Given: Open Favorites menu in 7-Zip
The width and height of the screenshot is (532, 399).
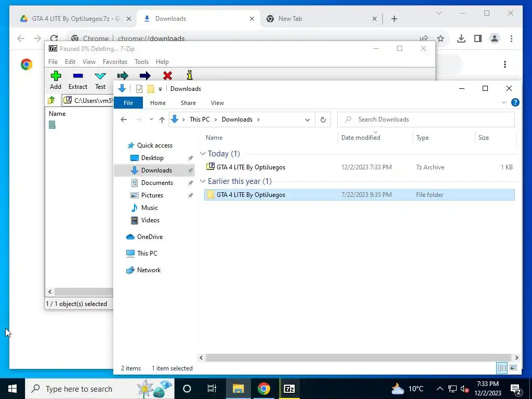Looking at the screenshot, I should (115, 62).
